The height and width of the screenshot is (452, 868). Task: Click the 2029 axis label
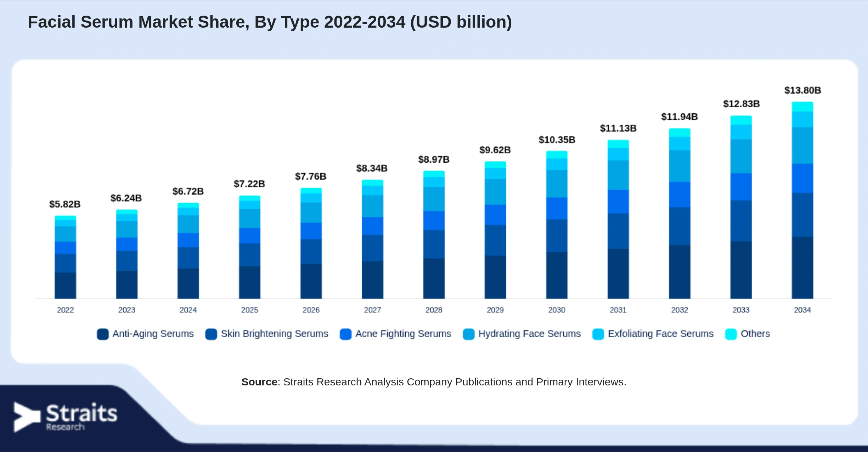point(495,310)
